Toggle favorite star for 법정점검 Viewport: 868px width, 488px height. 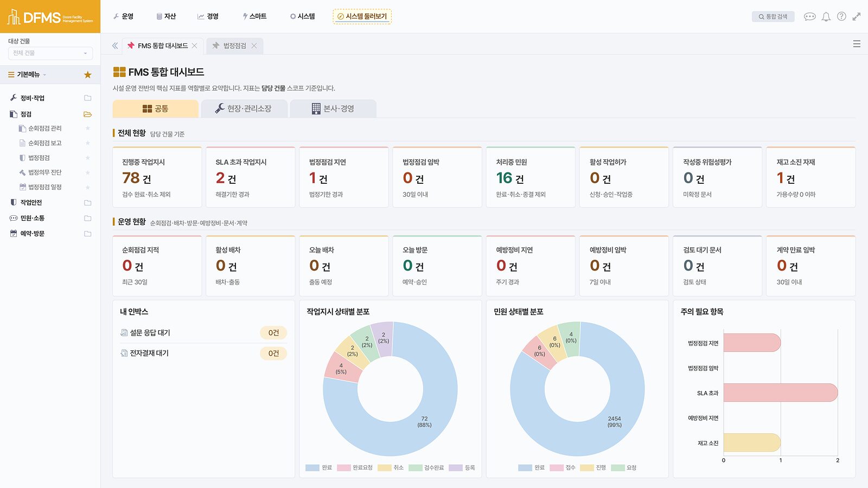click(87, 158)
